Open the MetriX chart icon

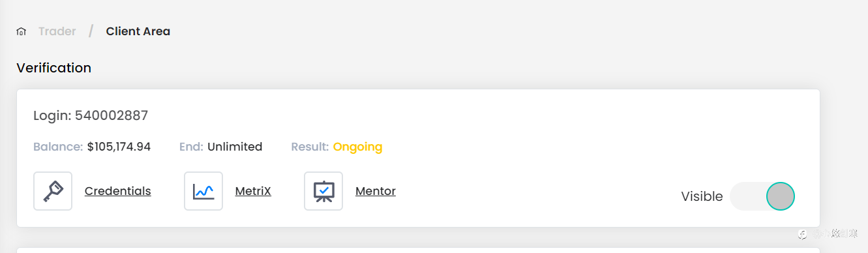coord(203,191)
